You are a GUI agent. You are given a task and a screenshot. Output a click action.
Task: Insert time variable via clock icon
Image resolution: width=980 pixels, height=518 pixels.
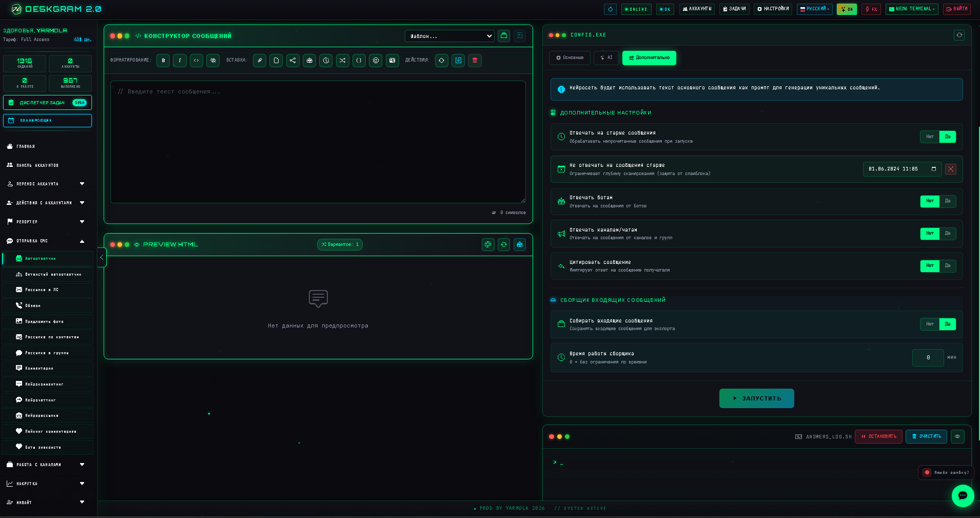click(326, 61)
